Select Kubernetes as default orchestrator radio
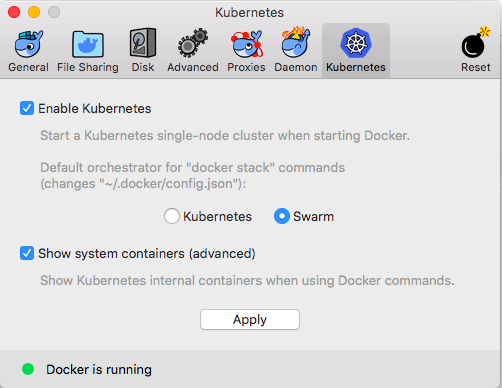The image size is (502, 388). (x=172, y=216)
